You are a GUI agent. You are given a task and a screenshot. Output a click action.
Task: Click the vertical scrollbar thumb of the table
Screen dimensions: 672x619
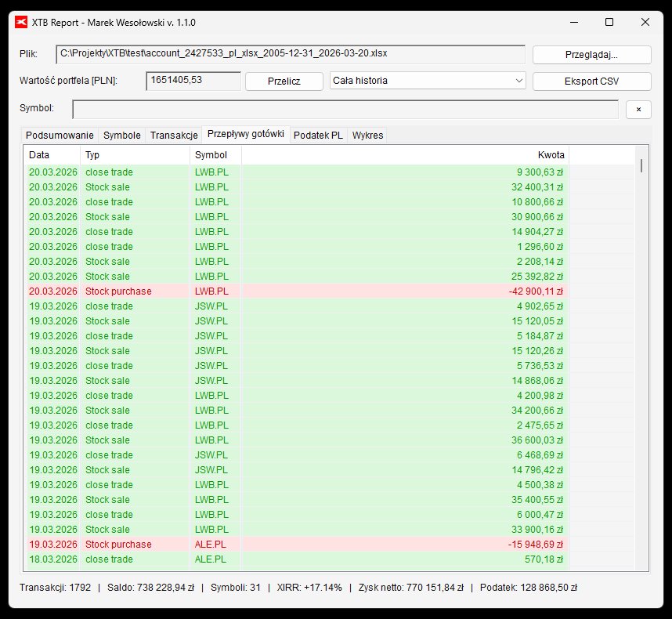[641, 165]
